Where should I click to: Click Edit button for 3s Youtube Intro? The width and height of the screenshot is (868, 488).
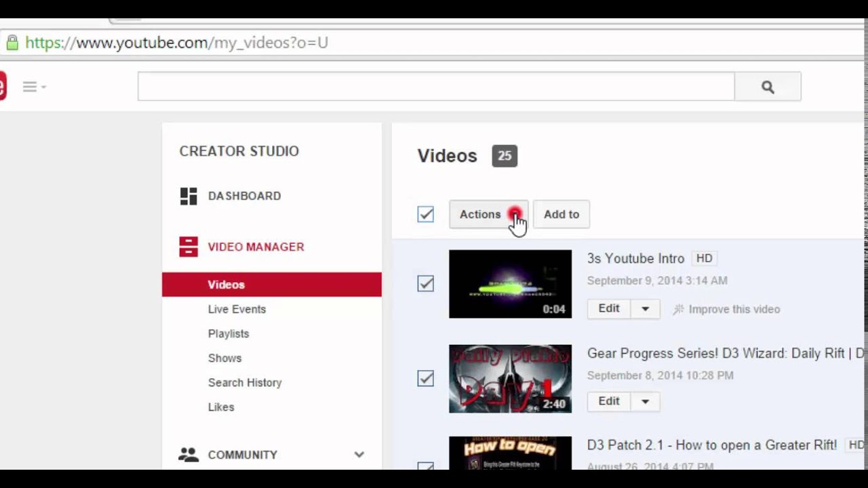pos(609,309)
